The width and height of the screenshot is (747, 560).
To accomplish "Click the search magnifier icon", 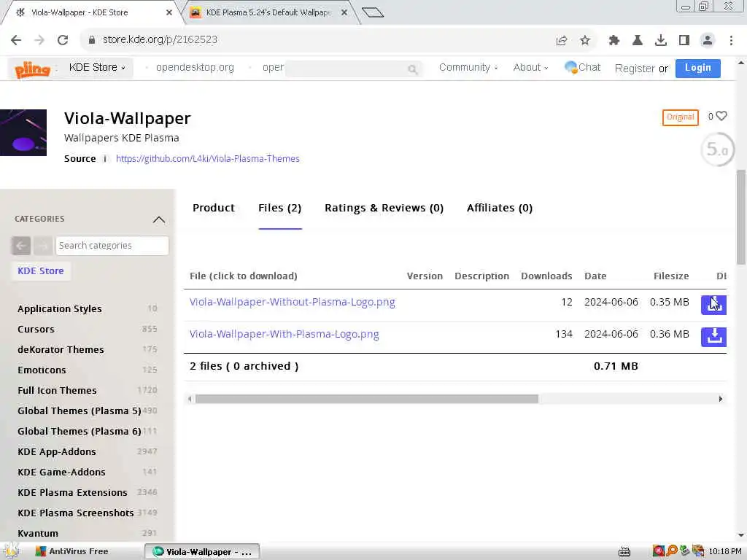I will click(x=413, y=69).
